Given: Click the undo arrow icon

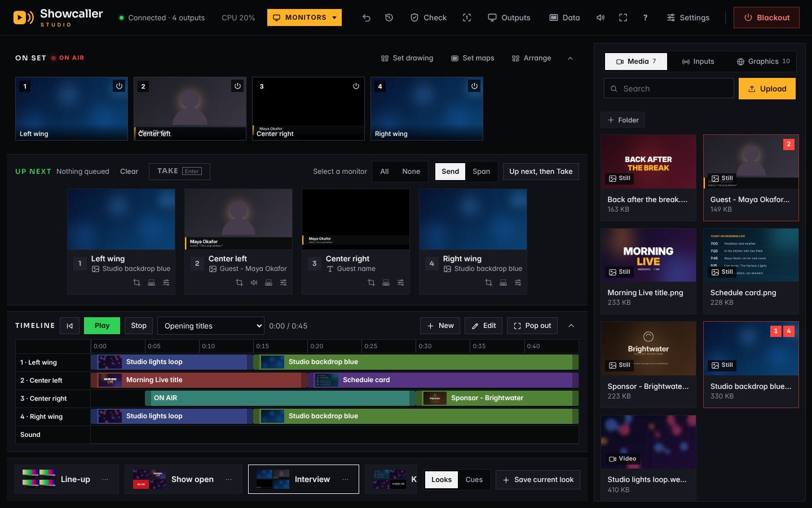Looking at the screenshot, I should coord(367,17).
